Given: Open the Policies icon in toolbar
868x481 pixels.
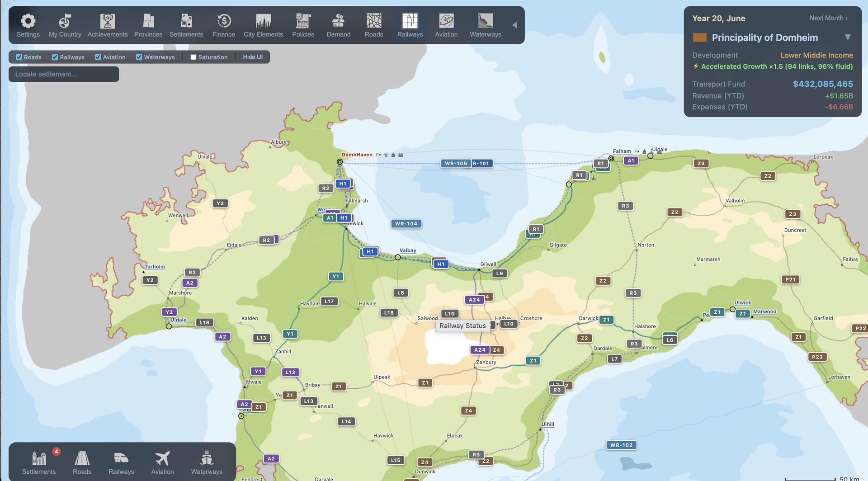Looking at the screenshot, I should click(x=303, y=21).
